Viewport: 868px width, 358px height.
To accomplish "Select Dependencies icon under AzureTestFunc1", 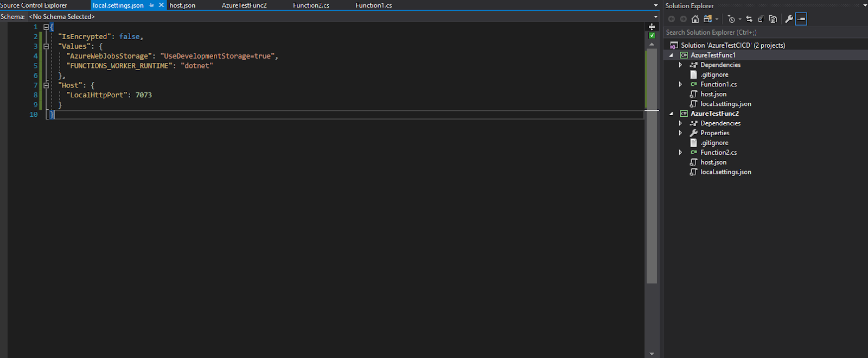I will [x=693, y=65].
